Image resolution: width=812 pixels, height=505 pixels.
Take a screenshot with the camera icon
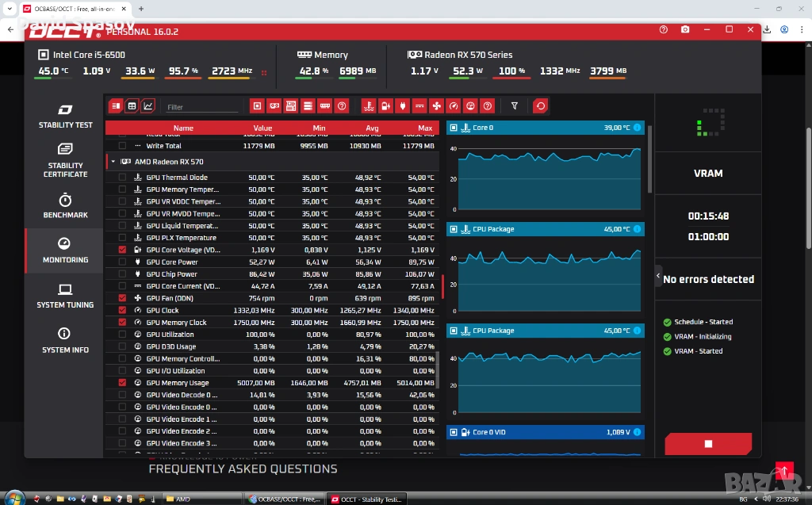(x=685, y=29)
